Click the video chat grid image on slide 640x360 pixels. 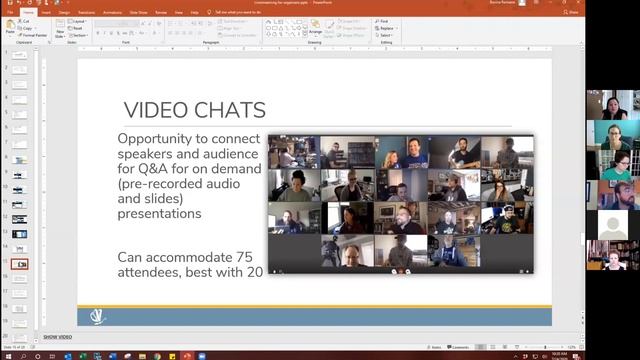coord(401,204)
